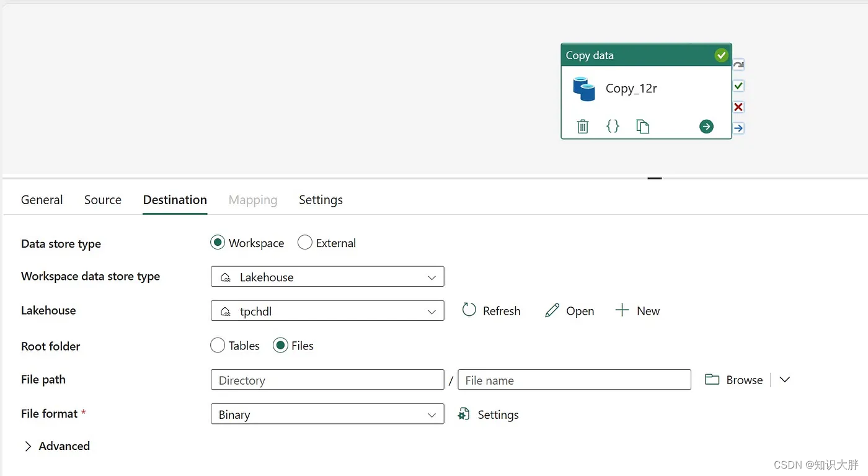The width and height of the screenshot is (868, 476).
Task: Switch to the General tab
Action: pyautogui.click(x=42, y=200)
